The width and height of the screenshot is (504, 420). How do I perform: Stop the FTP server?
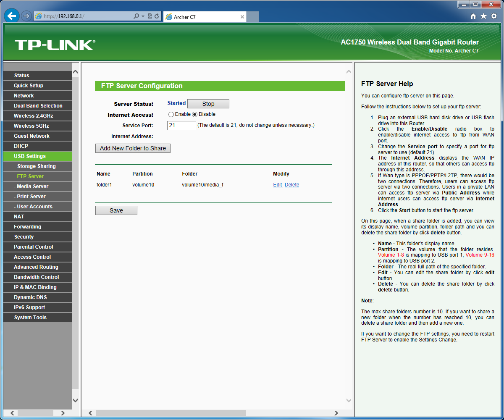pos(208,104)
